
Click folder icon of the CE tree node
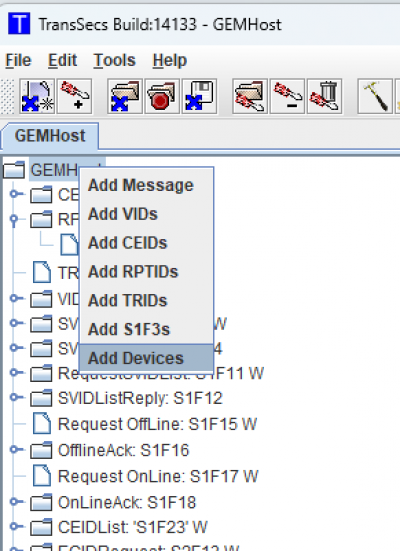coord(41,194)
